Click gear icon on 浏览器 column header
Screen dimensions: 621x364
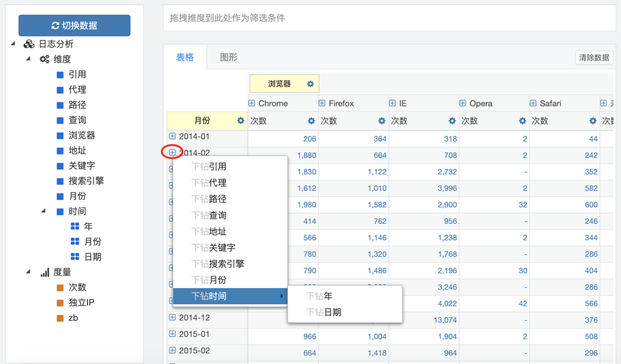[x=310, y=84]
